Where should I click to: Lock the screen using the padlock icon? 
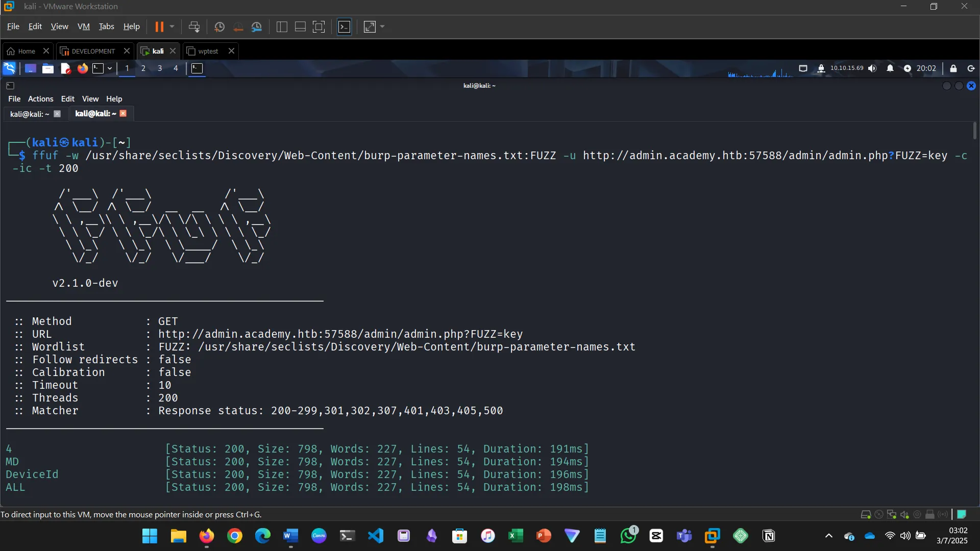[953, 68]
